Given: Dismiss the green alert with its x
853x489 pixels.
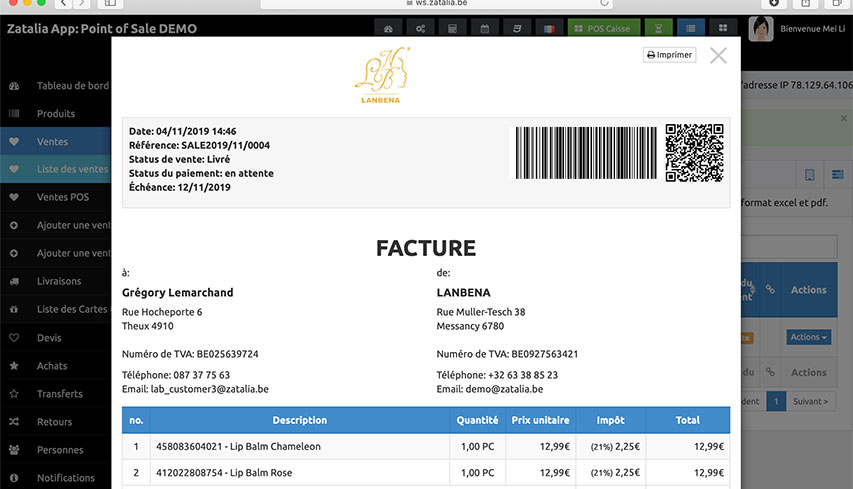Looking at the screenshot, I should (844, 118).
